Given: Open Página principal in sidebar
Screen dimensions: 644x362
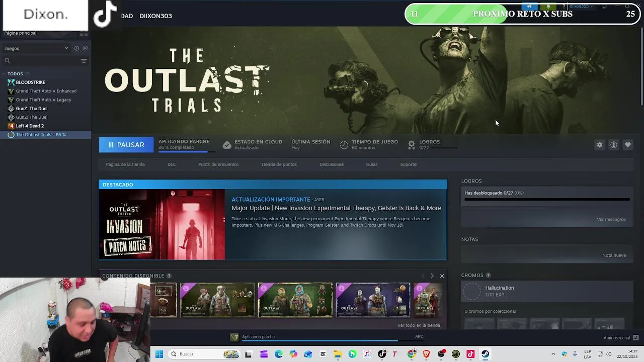Looking at the screenshot, I should point(20,33).
